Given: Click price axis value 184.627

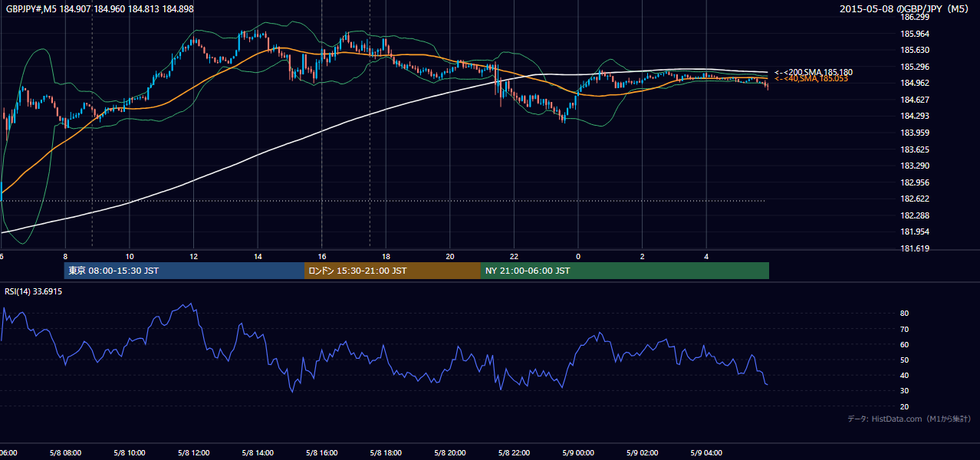Looking at the screenshot, I should pyautogui.click(x=916, y=100).
